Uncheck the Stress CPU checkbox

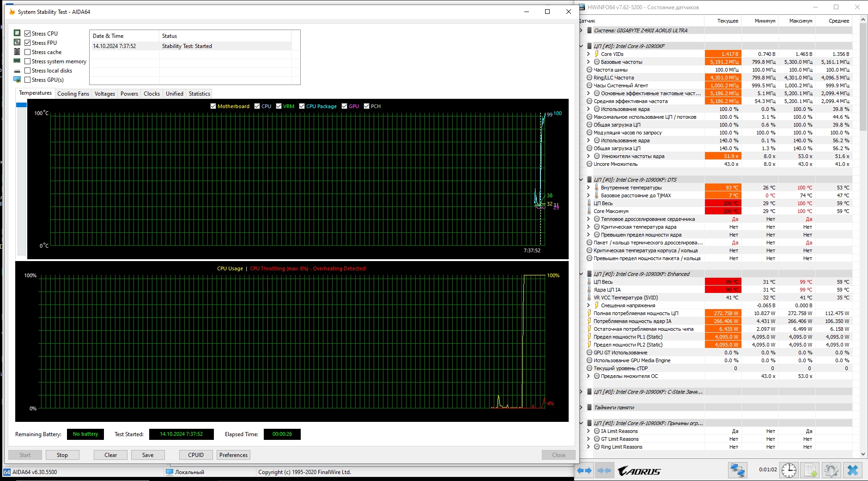point(28,33)
